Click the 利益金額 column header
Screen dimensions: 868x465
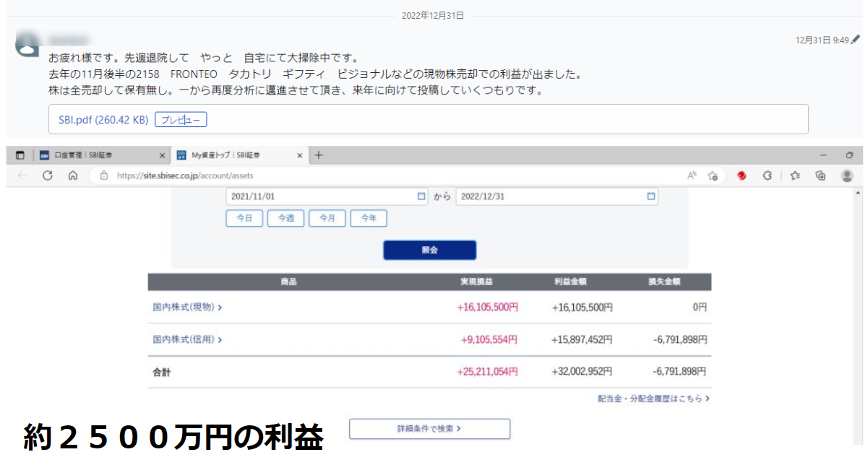(570, 282)
